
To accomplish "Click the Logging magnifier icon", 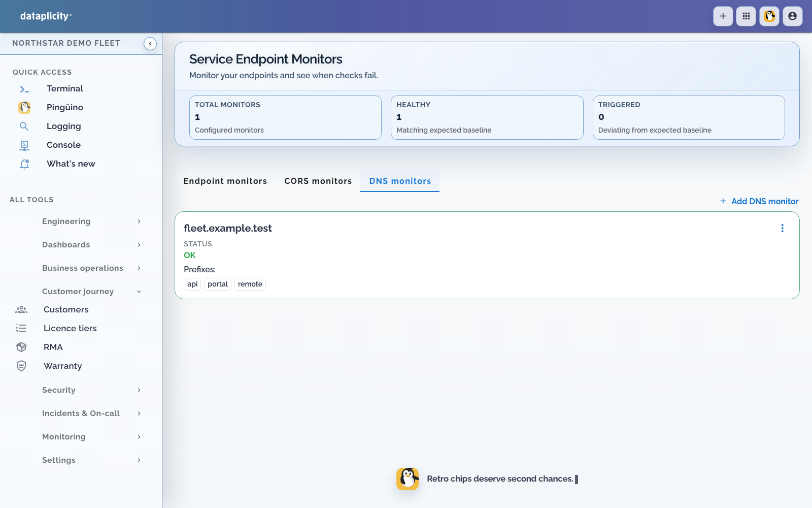I will [x=24, y=126].
